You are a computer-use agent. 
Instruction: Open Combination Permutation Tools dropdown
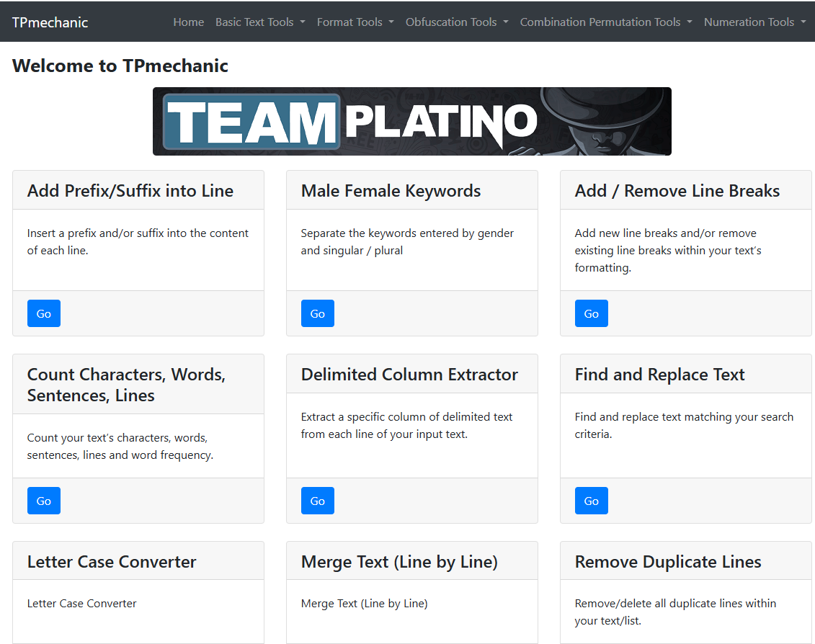coord(606,22)
